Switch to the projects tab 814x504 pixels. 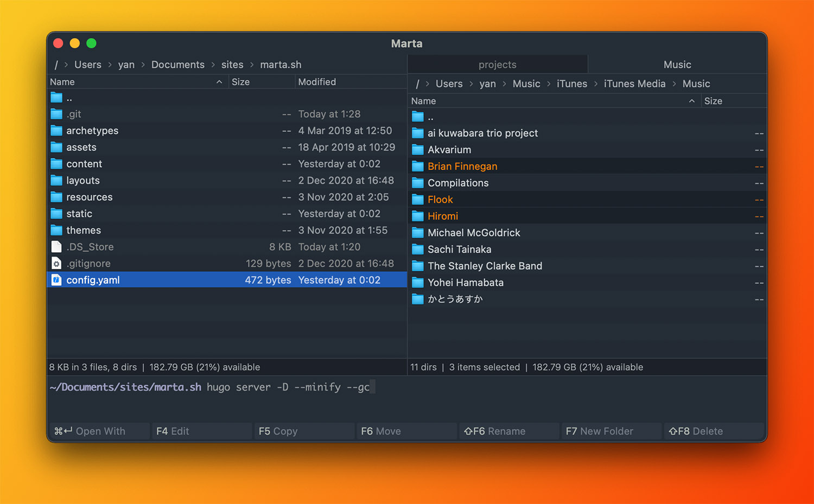point(497,65)
